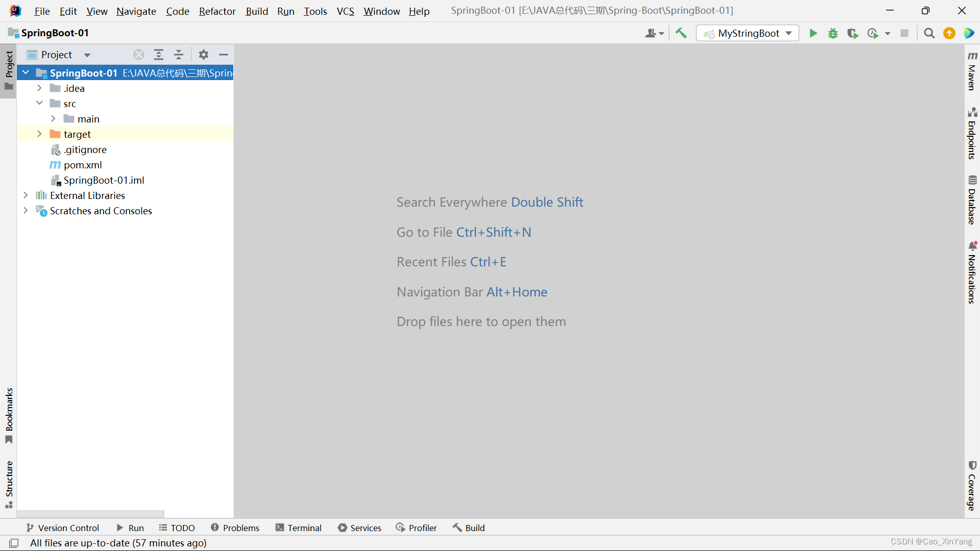Open Search Everywhere magnifier icon
Viewport: 980px width, 551px height.
click(929, 33)
